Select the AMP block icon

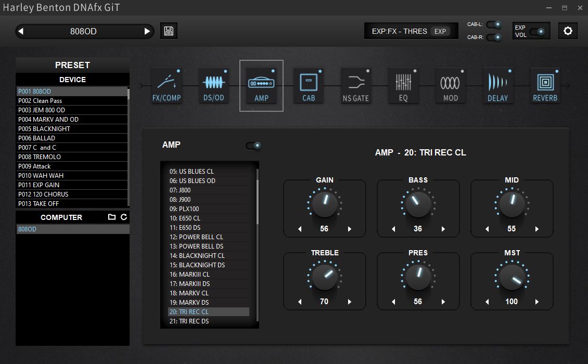coord(261,86)
